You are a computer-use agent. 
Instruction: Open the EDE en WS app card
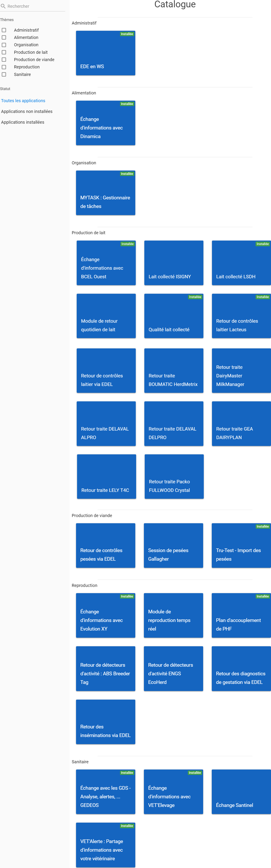pos(106,53)
